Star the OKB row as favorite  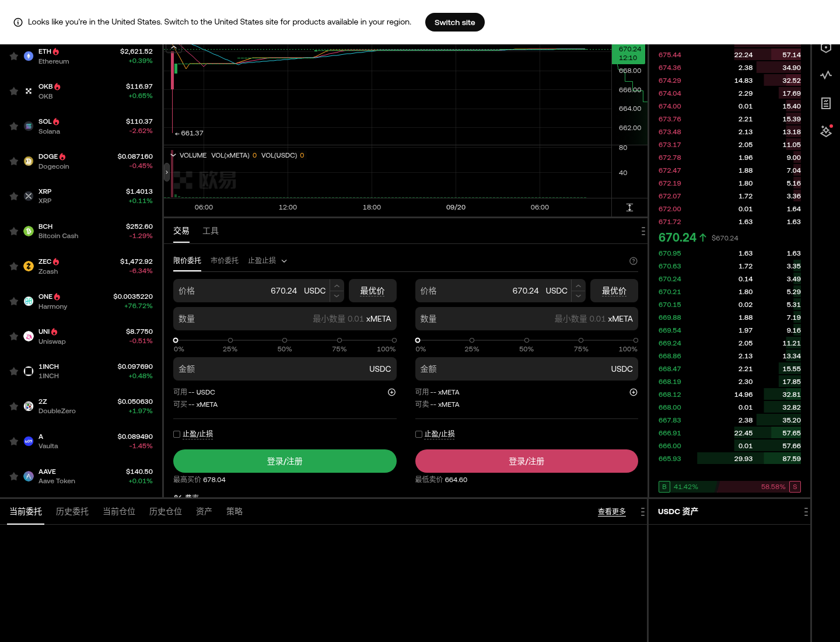pos(14,91)
